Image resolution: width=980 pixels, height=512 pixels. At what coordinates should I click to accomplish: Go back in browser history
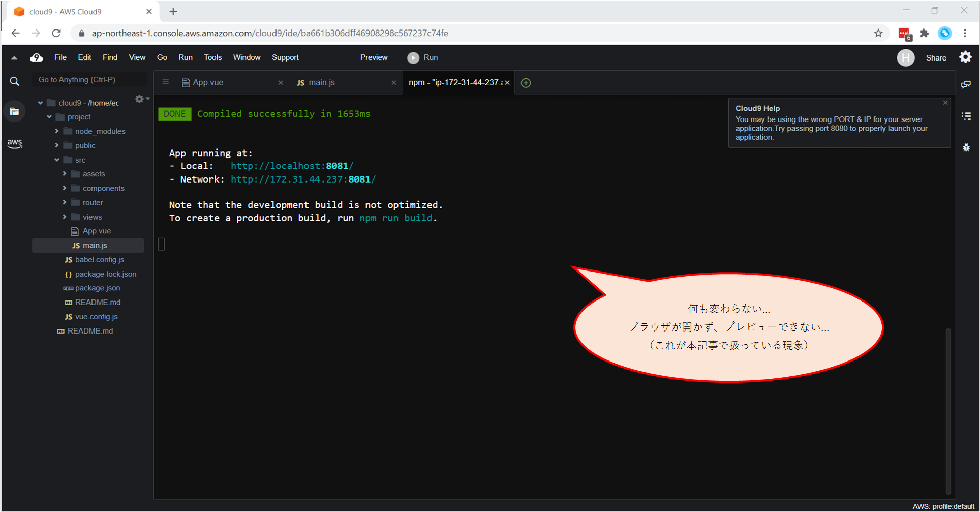pos(16,33)
